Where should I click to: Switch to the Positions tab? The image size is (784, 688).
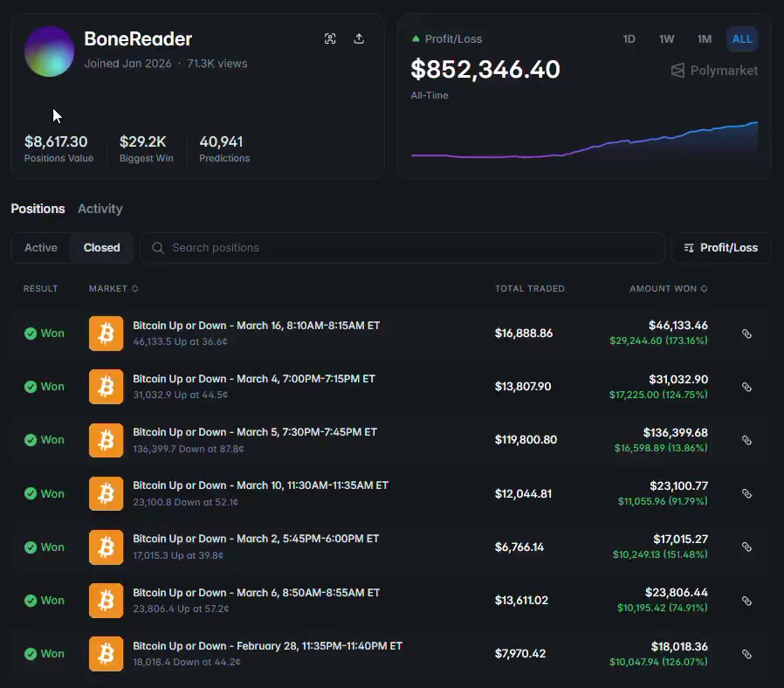click(38, 209)
